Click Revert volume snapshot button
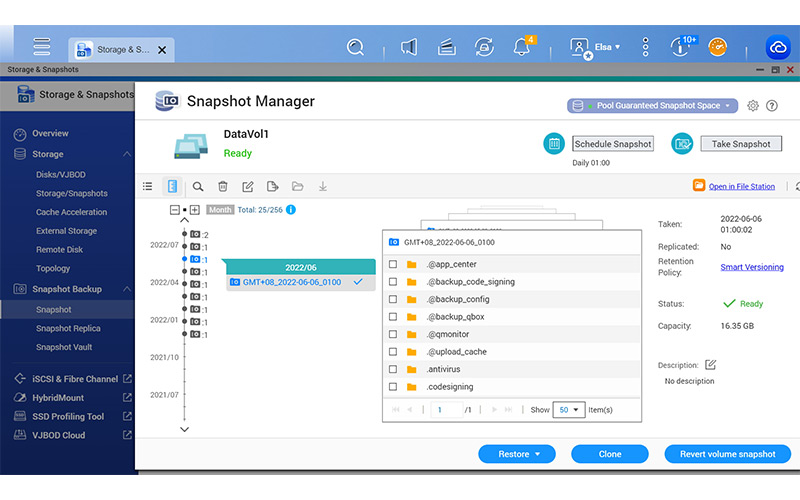The height and width of the screenshot is (500, 800). (x=728, y=454)
